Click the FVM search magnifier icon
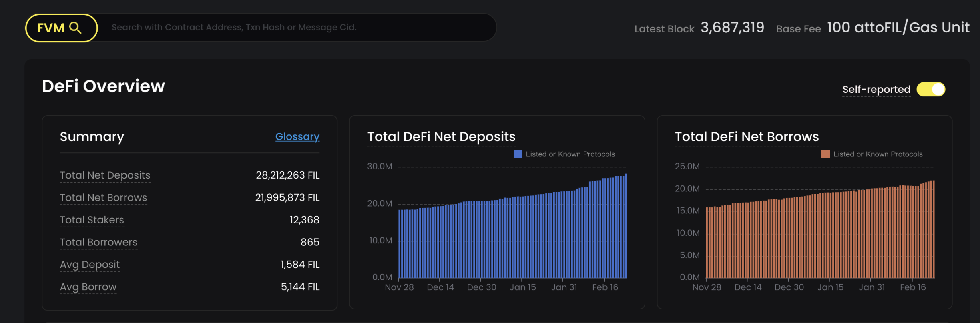The width and height of the screenshot is (980, 323). pos(75,28)
